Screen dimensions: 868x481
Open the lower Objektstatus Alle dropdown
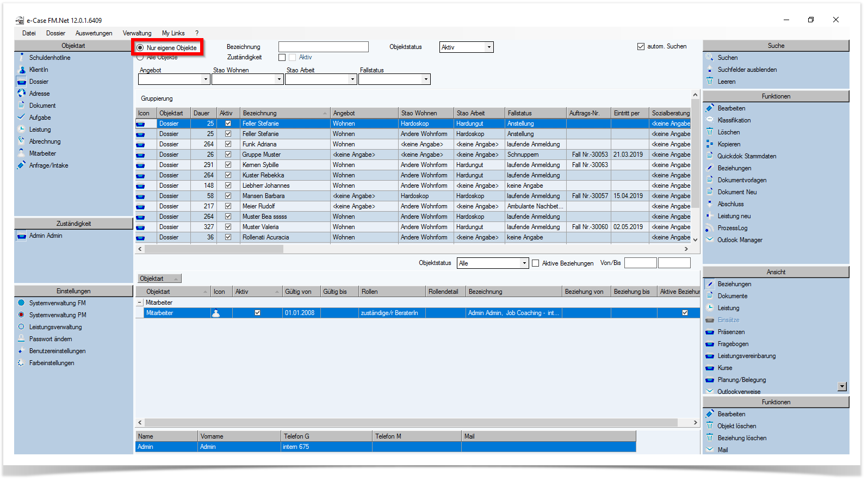(x=524, y=263)
